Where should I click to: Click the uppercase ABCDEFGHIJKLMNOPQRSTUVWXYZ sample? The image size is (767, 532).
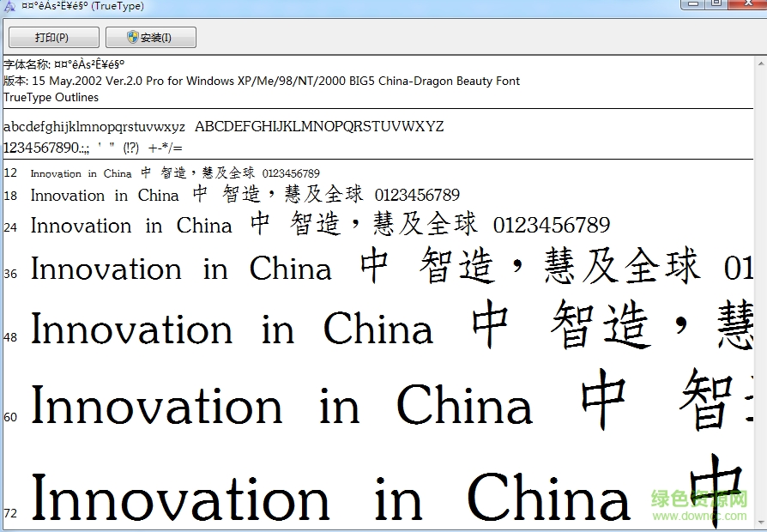319,127
